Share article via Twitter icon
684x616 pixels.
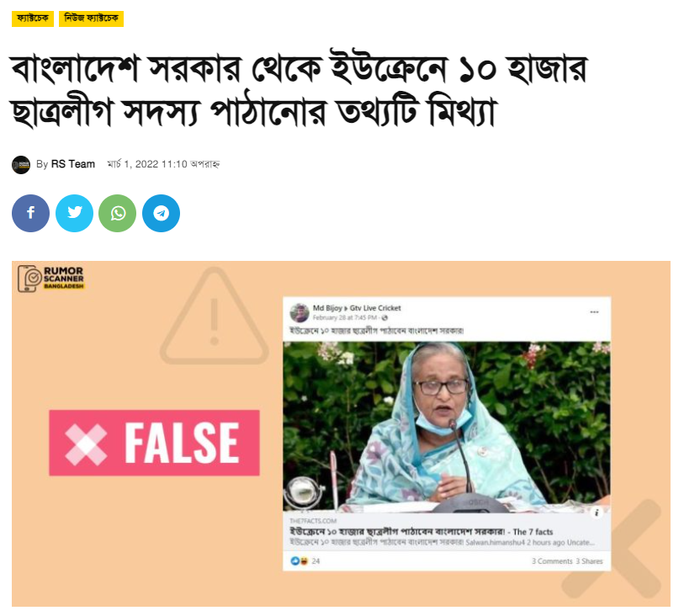(74, 214)
